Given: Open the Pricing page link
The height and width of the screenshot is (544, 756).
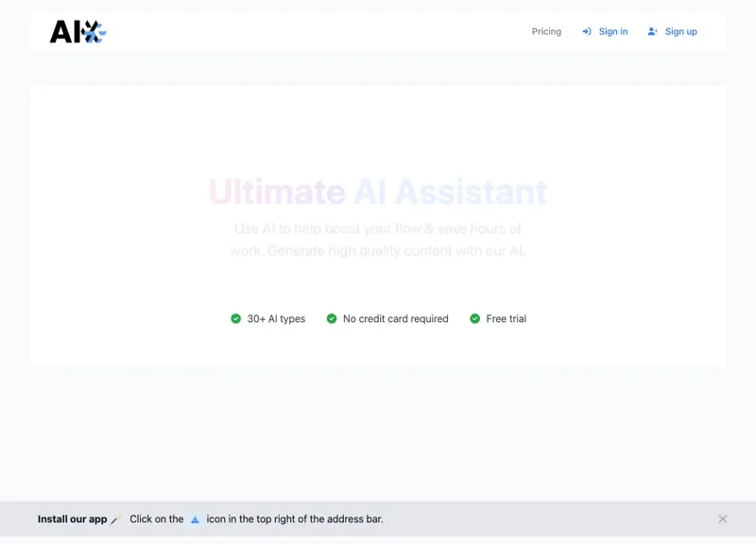Looking at the screenshot, I should [546, 31].
